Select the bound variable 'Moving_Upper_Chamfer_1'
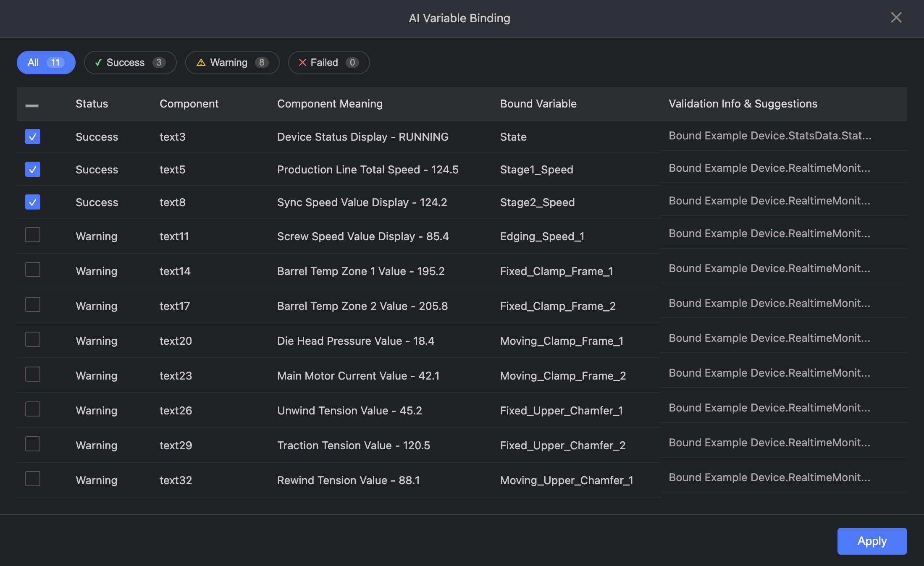The width and height of the screenshot is (924, 566). (567, 480)
